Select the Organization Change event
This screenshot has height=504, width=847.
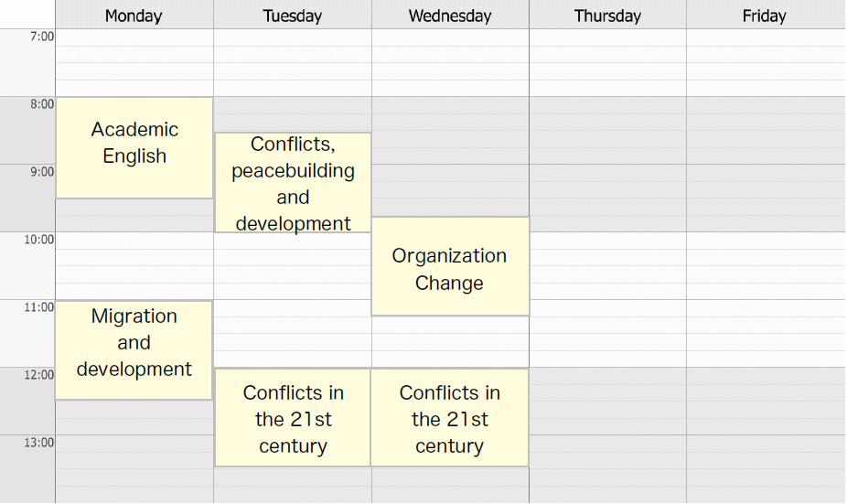pos(451,266)
